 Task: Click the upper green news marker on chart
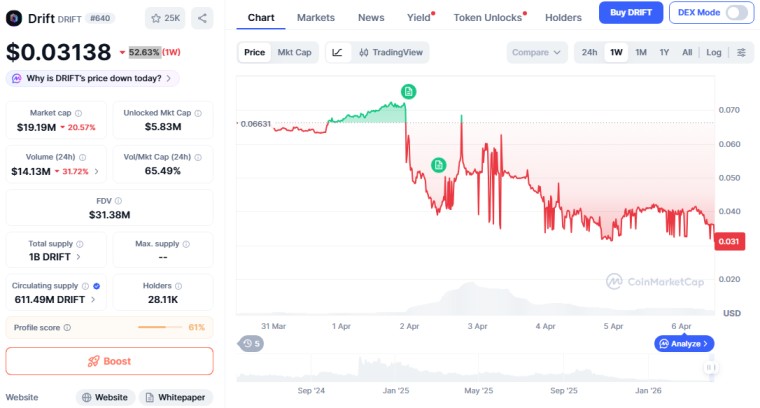[x=408, y=92]
